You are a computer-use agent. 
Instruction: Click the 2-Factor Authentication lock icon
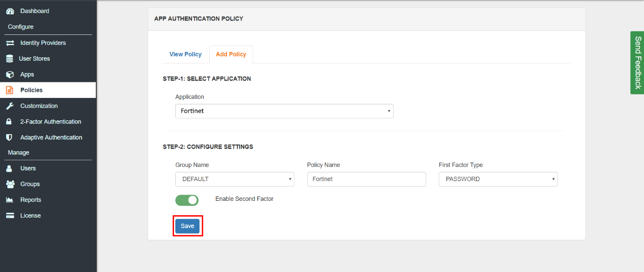click(9, 122)
